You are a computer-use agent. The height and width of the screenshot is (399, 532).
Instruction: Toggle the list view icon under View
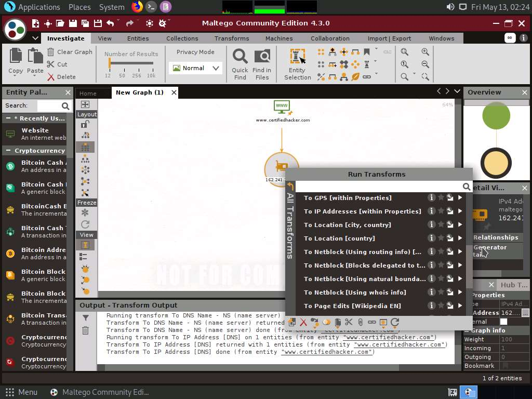(84, 257)
